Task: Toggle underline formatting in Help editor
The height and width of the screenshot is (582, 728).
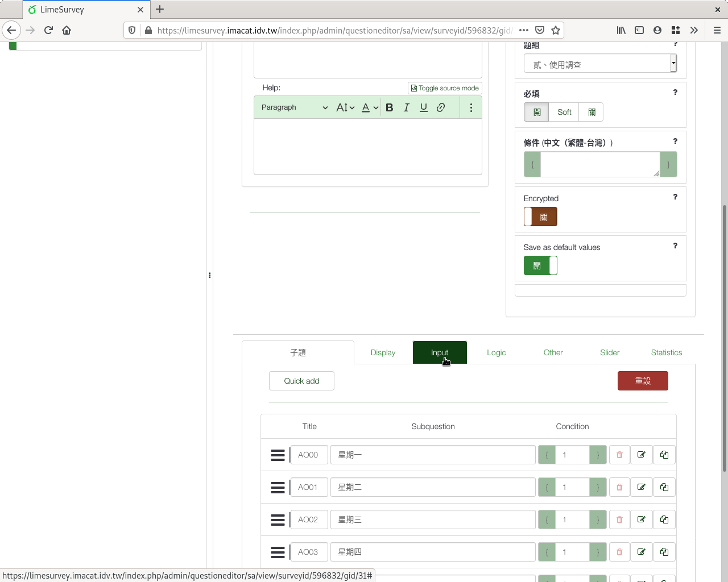Action: click(424, 107)
